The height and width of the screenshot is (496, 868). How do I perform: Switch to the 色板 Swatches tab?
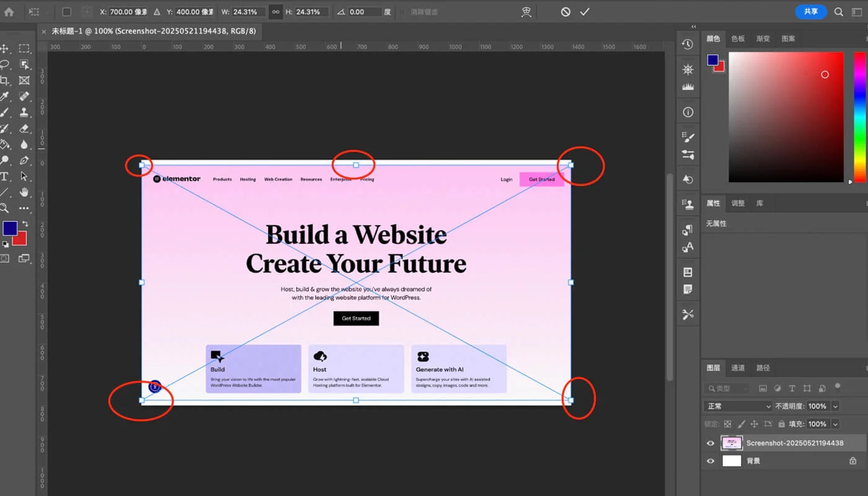[738, 38]
